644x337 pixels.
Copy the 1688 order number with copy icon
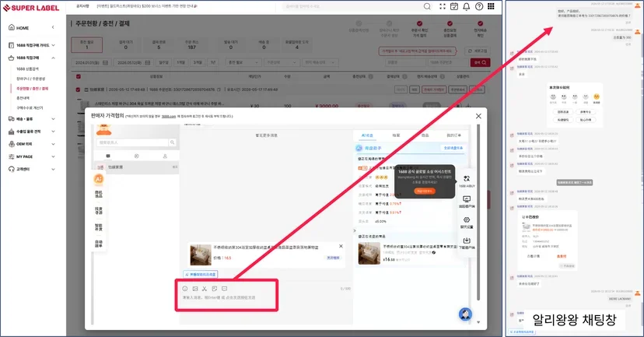(x=219, y=90)
